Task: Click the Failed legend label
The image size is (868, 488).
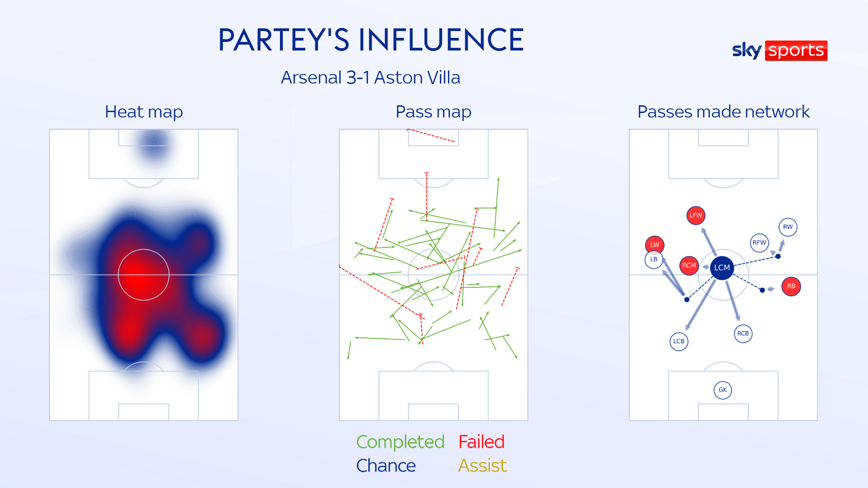Action: (482, 442)
